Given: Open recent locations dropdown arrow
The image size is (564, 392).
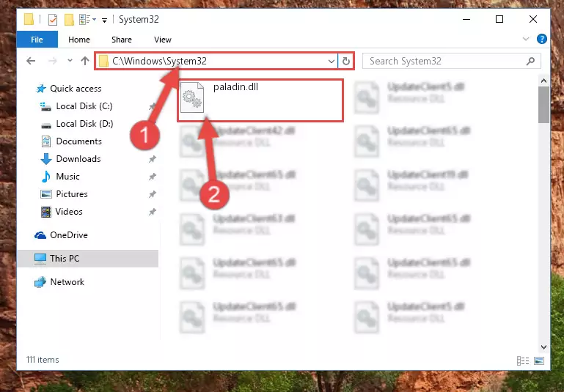Looking at the screenshot, I should click(x=70, y=61).
